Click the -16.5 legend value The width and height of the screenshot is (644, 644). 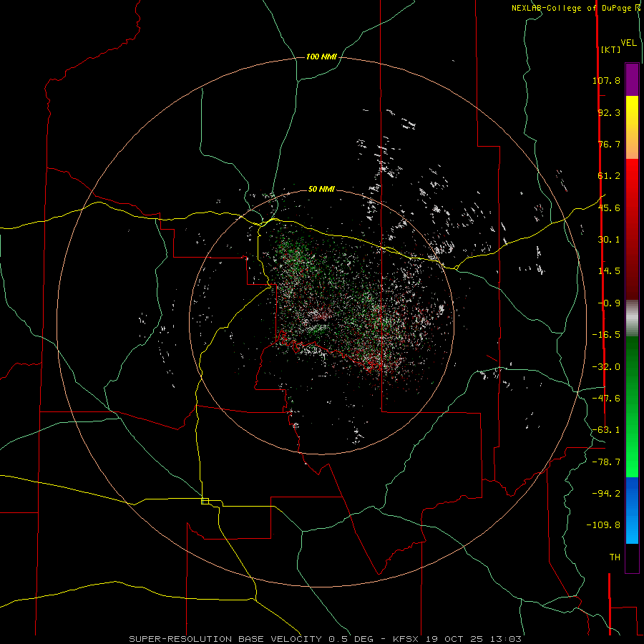(606, 335)
